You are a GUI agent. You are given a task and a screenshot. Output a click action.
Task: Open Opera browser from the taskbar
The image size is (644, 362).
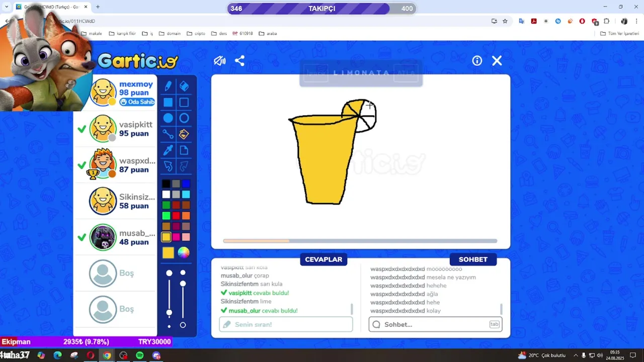click(91, 355)
